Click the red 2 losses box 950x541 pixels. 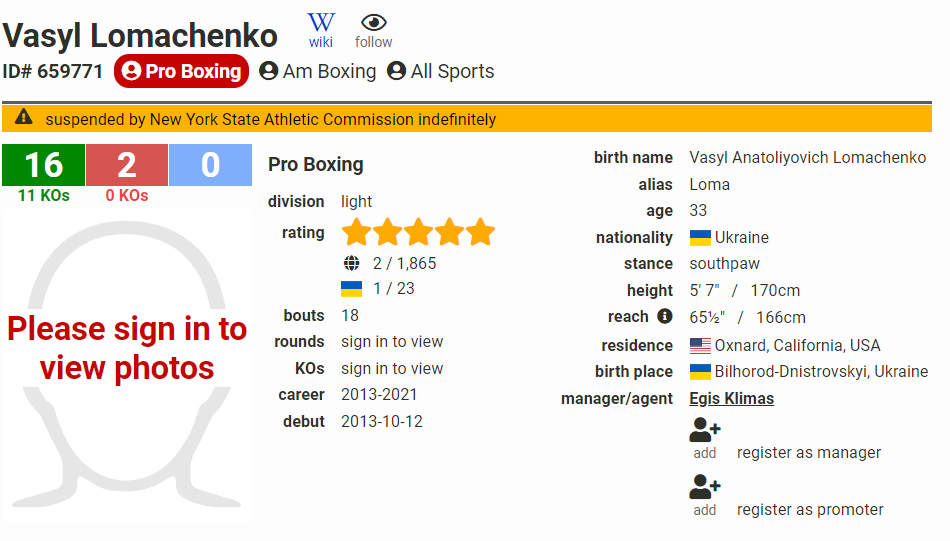pos(127,165)
